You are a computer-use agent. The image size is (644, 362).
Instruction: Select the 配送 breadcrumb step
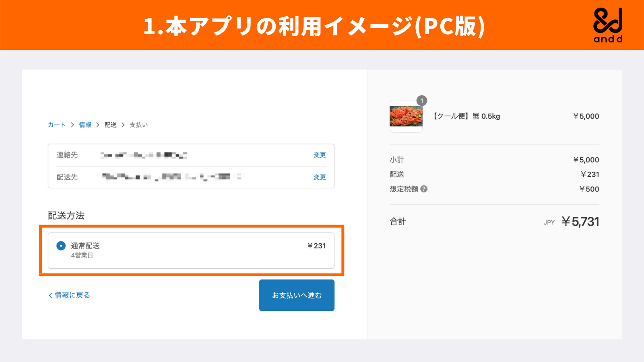(110, 125)
